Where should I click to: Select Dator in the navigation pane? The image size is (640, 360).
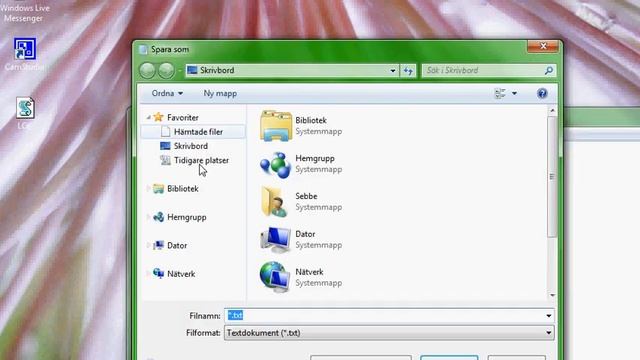tap(177, 245)
